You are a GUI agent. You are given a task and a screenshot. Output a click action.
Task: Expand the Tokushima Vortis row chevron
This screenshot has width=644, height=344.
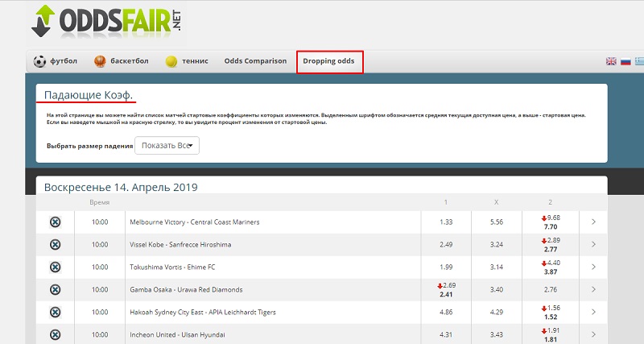[593, 267]
